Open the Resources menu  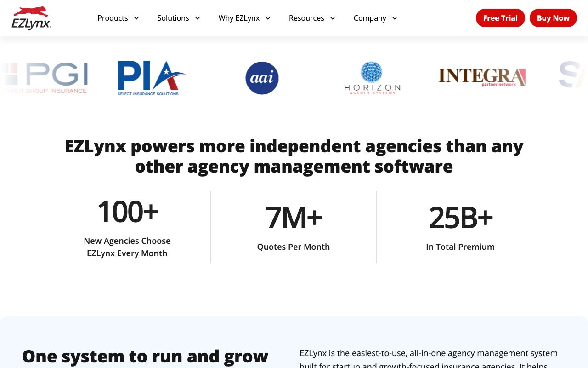[306, 18]
